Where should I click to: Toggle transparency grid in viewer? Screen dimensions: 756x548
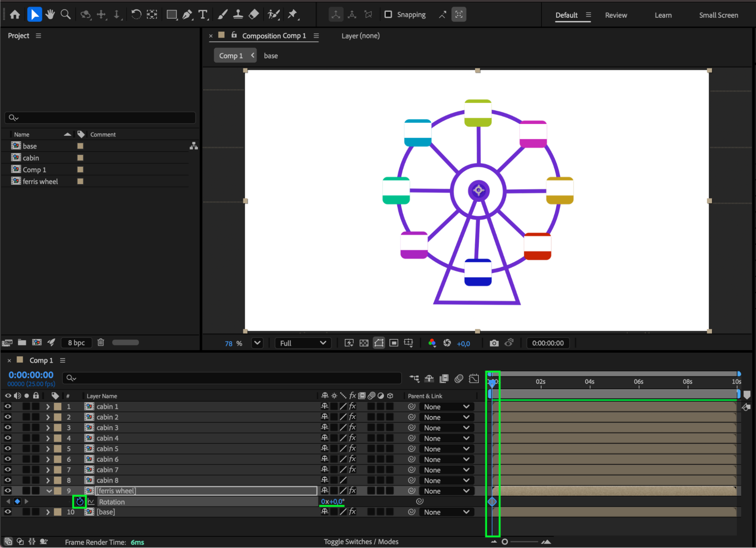[364, 343]
